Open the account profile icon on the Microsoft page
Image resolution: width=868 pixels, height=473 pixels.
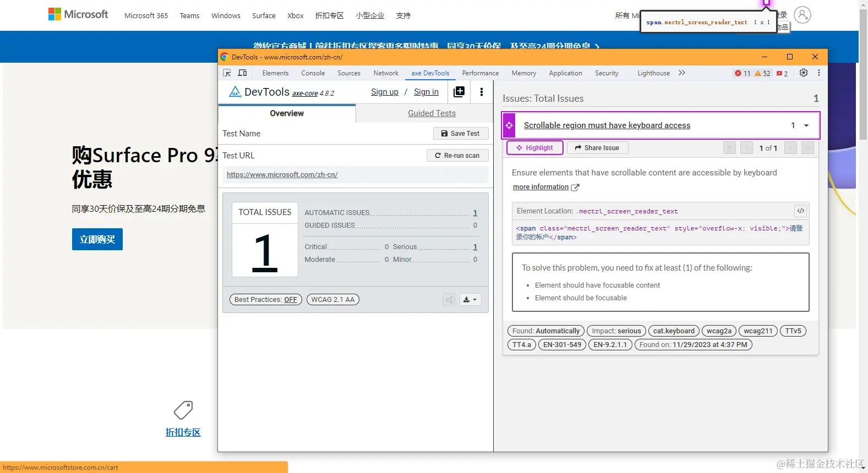click(x=803, y=15)
